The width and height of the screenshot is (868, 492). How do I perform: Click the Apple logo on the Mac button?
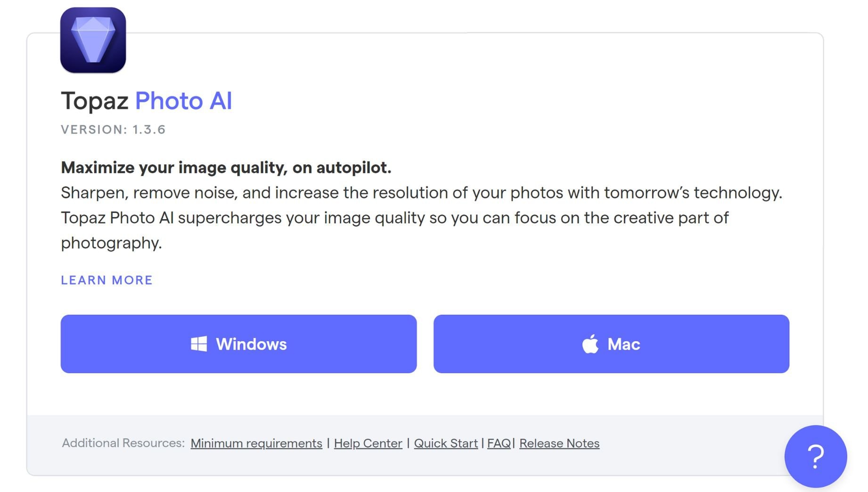tap(590, 344)
